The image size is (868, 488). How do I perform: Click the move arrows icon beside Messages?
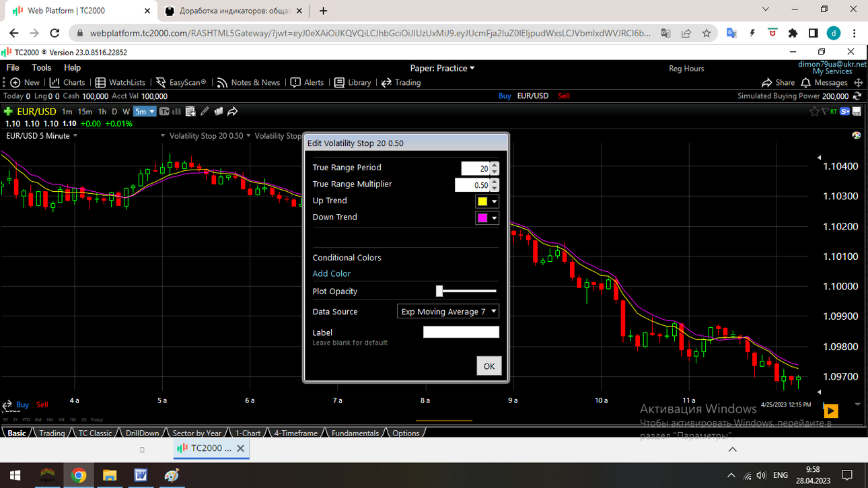(x=858, y=82)
